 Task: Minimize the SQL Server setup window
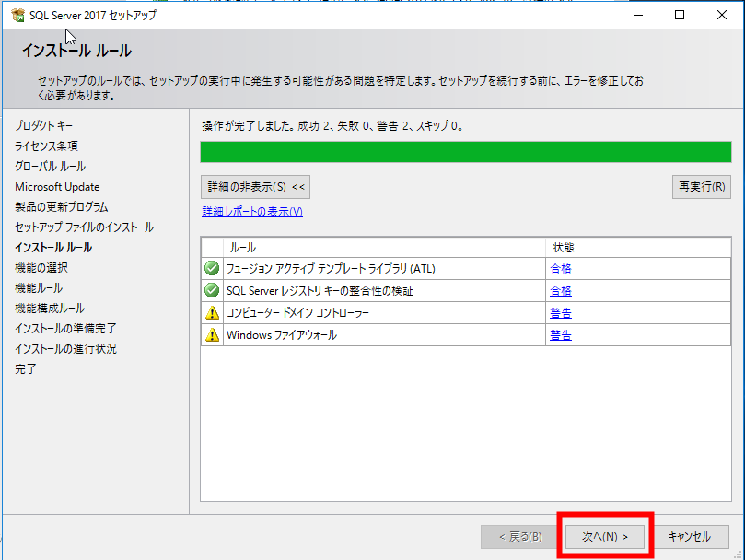pyautogui.click(x=638, y=16)
